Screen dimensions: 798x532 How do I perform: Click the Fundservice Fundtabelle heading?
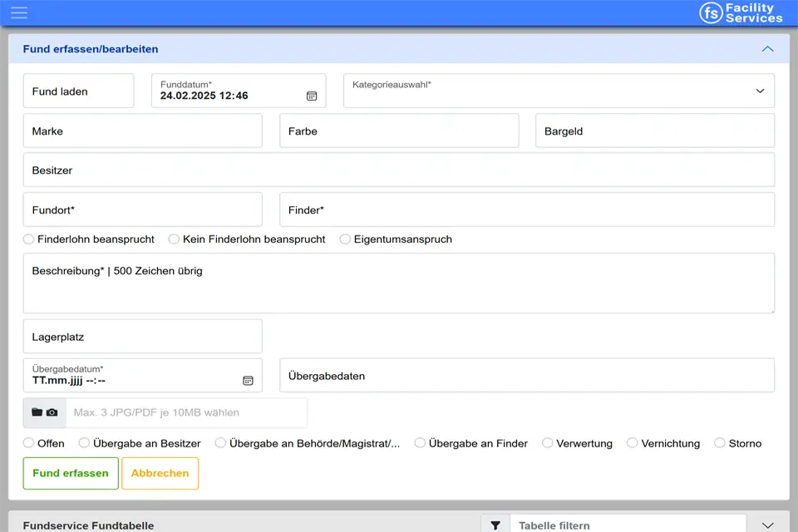point(89,525)
